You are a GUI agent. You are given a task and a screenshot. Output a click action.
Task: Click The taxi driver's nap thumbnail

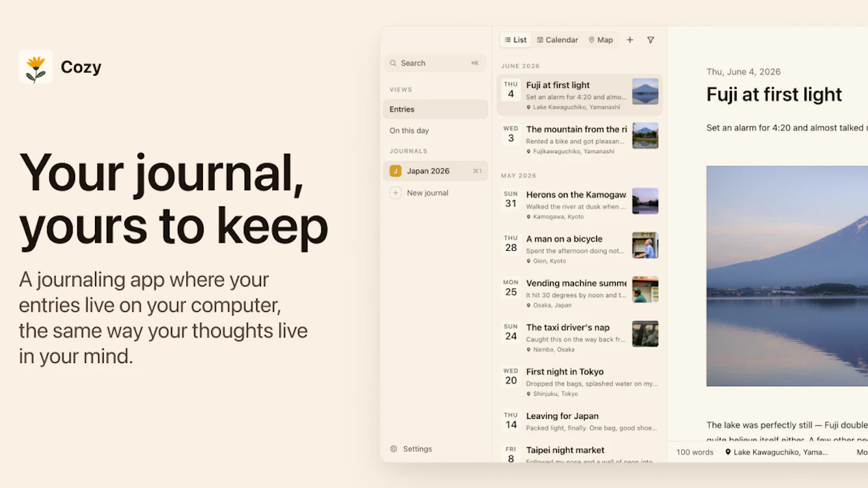pyautogui.click(x=645, y=334)
